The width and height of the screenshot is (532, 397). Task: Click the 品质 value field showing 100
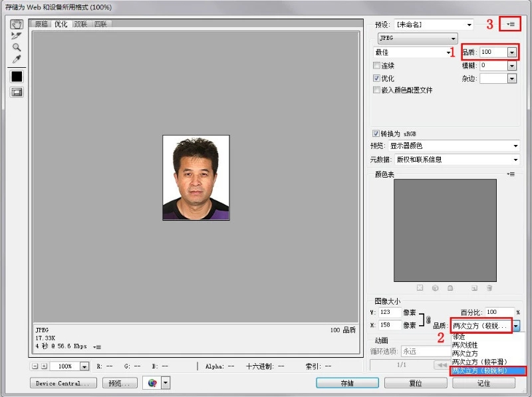493,53
